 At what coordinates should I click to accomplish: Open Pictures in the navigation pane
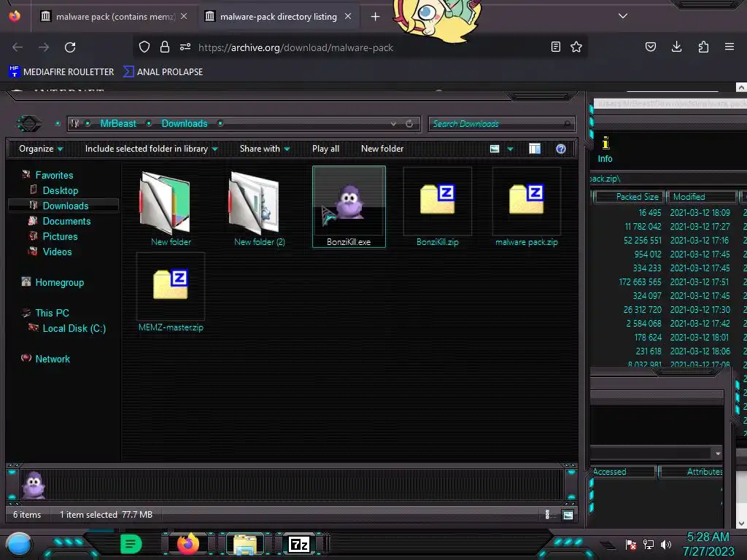(x=60, y=236)
